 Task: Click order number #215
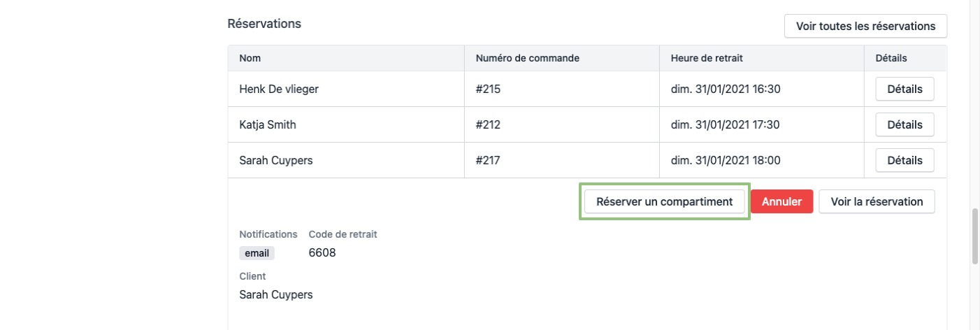(x=489, y=89)
